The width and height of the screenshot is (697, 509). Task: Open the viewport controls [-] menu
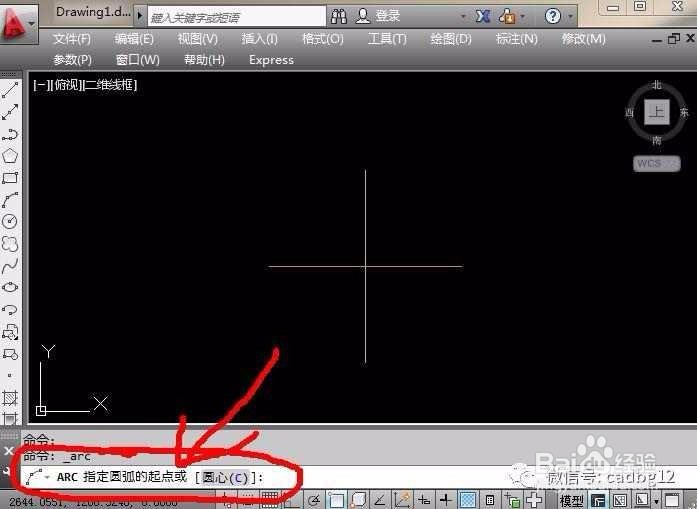pyautogui.click(x=41, y=84)
